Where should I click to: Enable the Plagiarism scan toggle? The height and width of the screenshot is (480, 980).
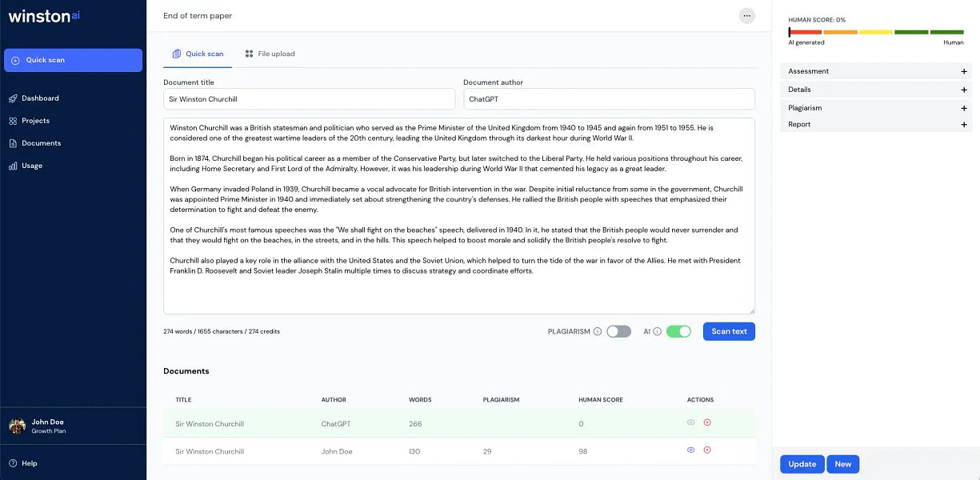click(618, 330)
